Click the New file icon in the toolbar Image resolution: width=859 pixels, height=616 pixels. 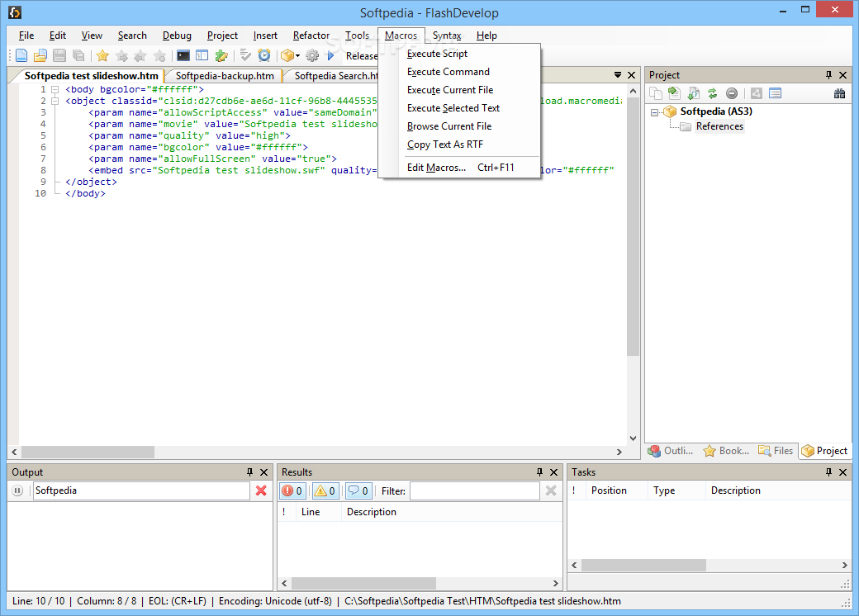21,55
